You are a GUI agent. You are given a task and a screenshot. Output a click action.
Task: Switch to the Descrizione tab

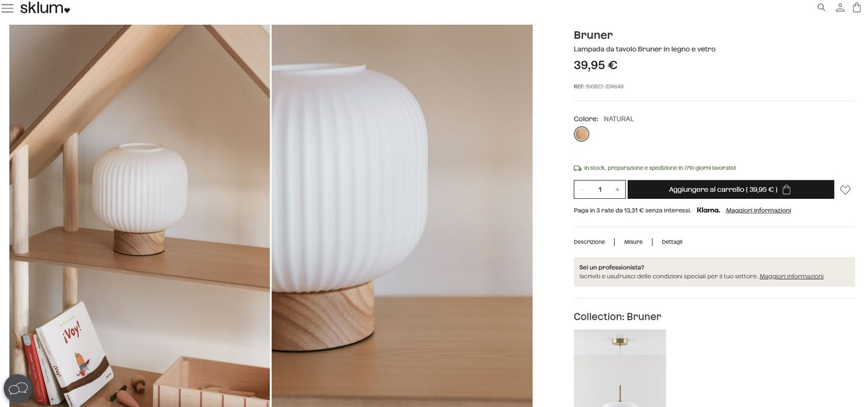[x=589, y=242]
